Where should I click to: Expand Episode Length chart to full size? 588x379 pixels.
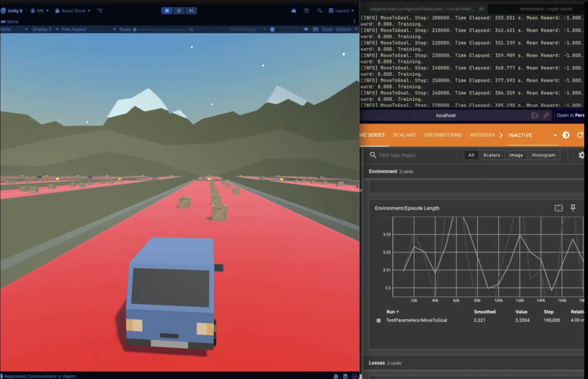coord(559,208)
